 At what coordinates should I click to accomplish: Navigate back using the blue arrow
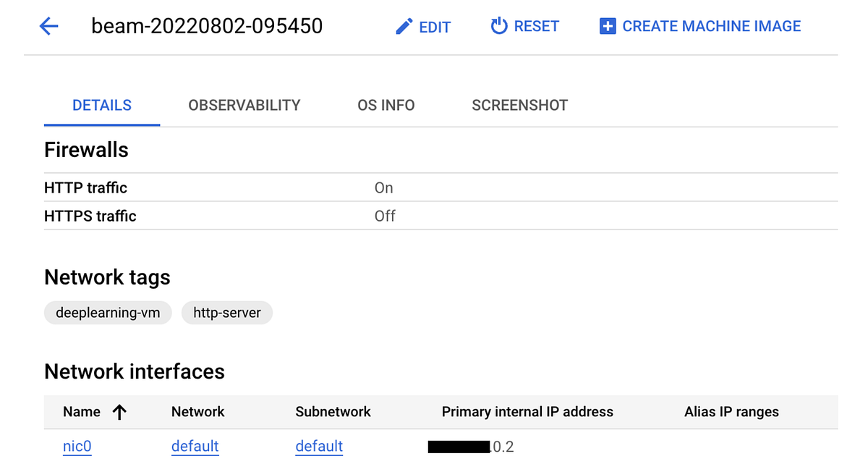click(x=48, y=26)
